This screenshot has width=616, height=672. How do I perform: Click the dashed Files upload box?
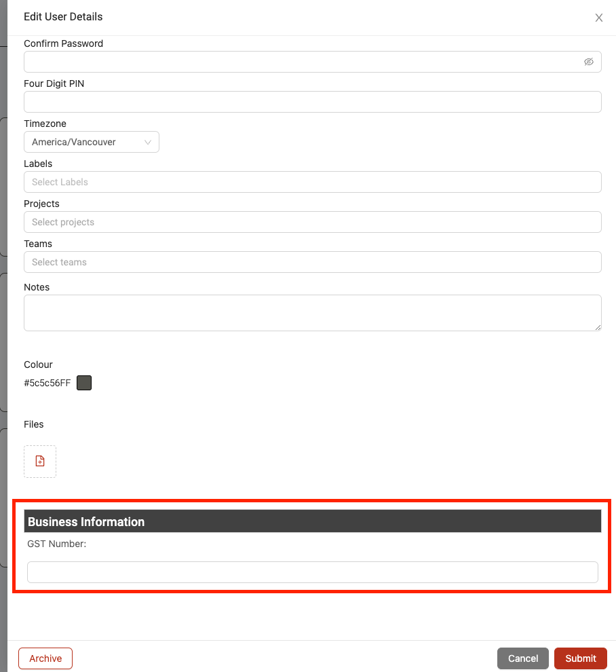click(x=40, y=462)
